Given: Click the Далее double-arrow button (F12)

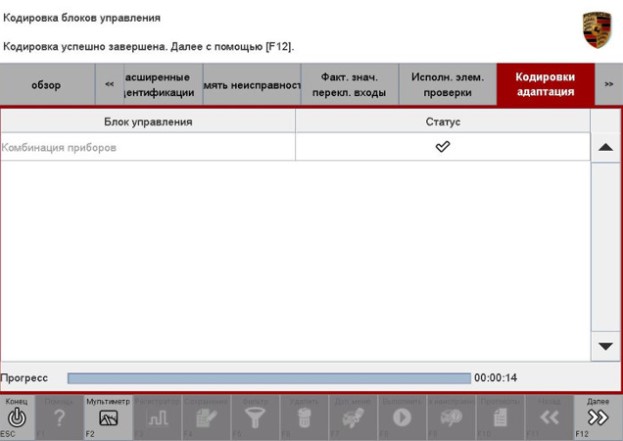Looking at the screenshot, I should tap(597, 417).
